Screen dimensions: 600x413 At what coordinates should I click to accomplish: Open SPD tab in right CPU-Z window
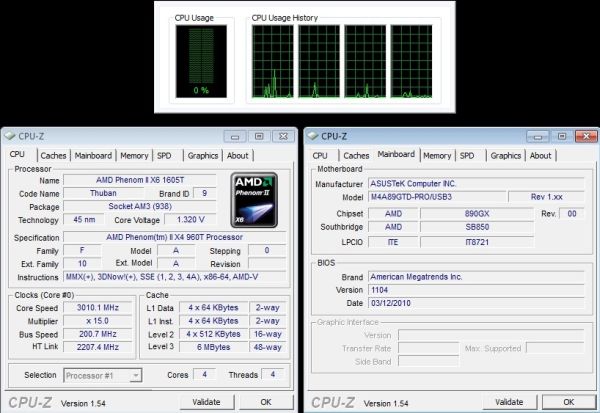pyautogui.click(x=467, y=156)
